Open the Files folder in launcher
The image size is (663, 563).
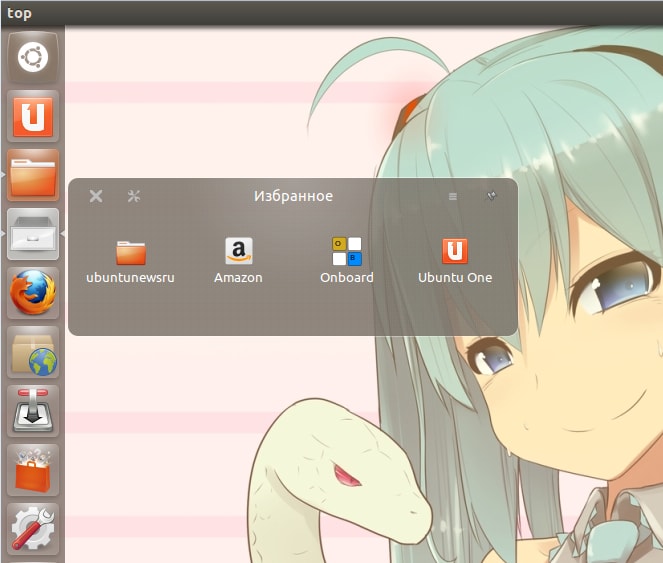coord(33,175)
